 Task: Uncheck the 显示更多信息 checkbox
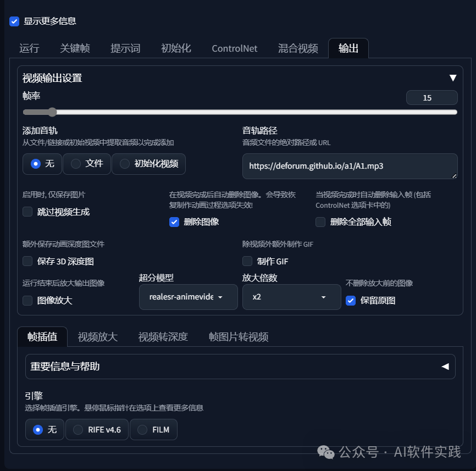pyautogui.click(x=14, y=21)
